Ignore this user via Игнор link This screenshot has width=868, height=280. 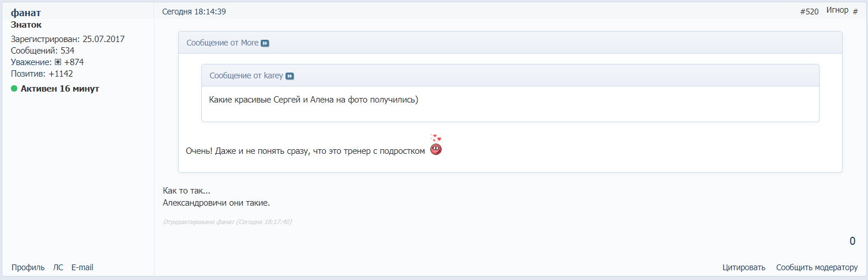pyautogui.click(x=837, y=10)
